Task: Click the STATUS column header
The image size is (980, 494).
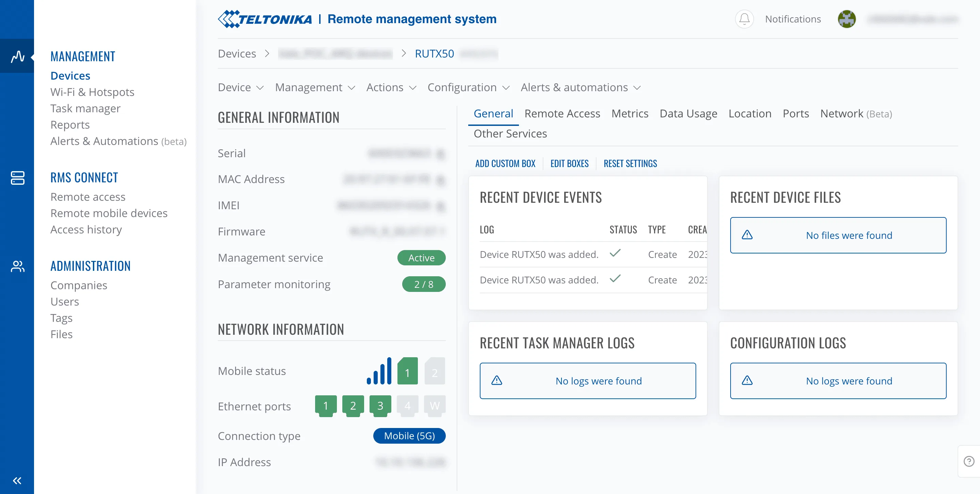Action: click(623, 230)
